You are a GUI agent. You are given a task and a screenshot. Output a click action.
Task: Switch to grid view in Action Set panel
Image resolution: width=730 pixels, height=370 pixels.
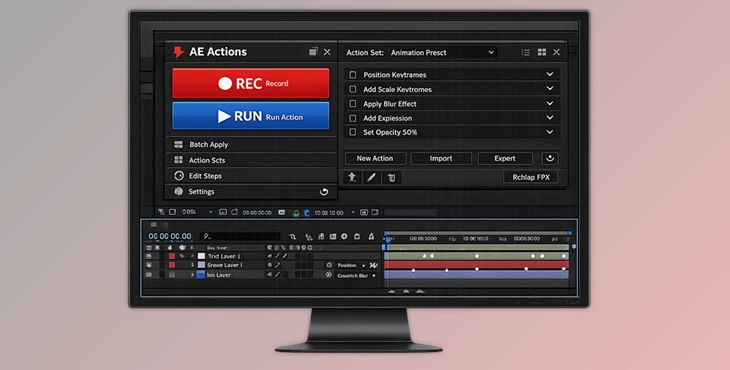pos(541,53)
